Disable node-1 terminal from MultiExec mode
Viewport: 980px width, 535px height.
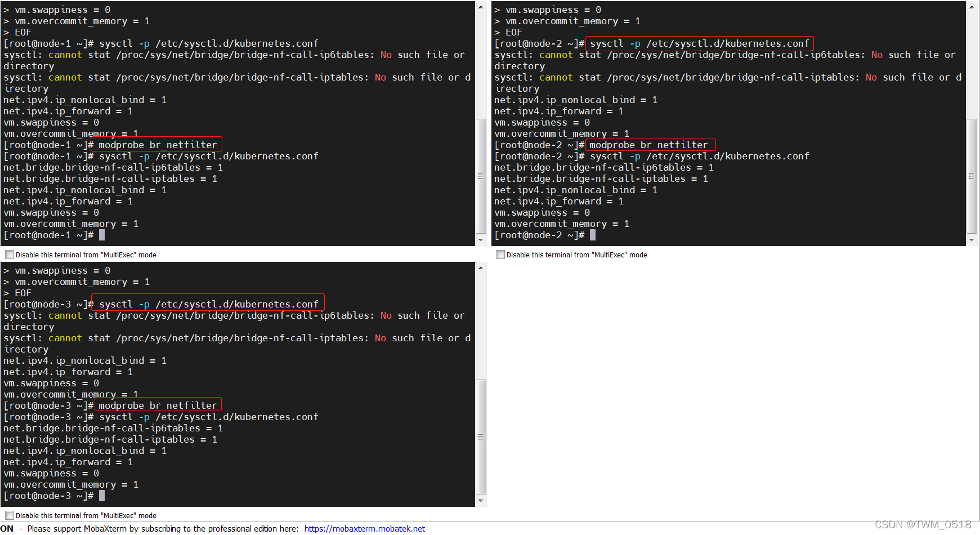[x=10, y=255]
